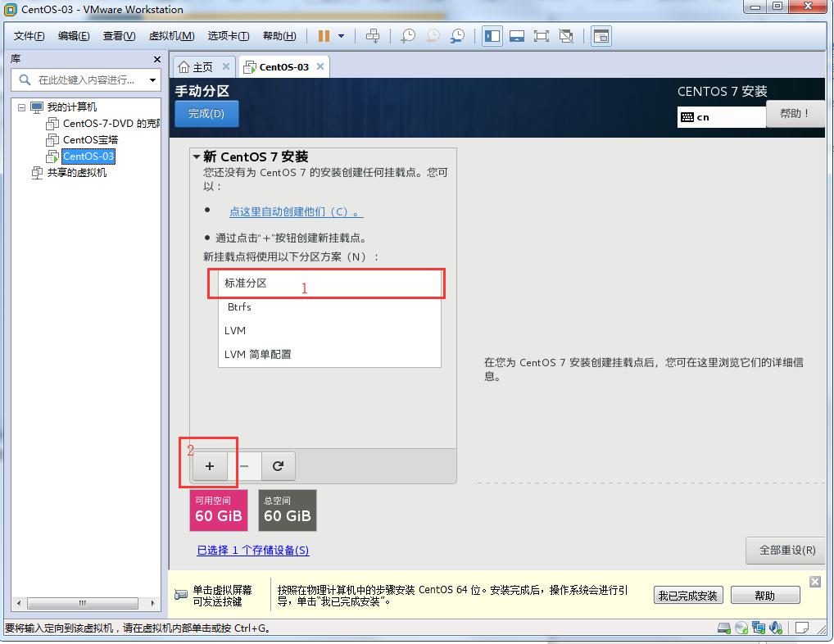Click the reload storage configuration icon

278,466
